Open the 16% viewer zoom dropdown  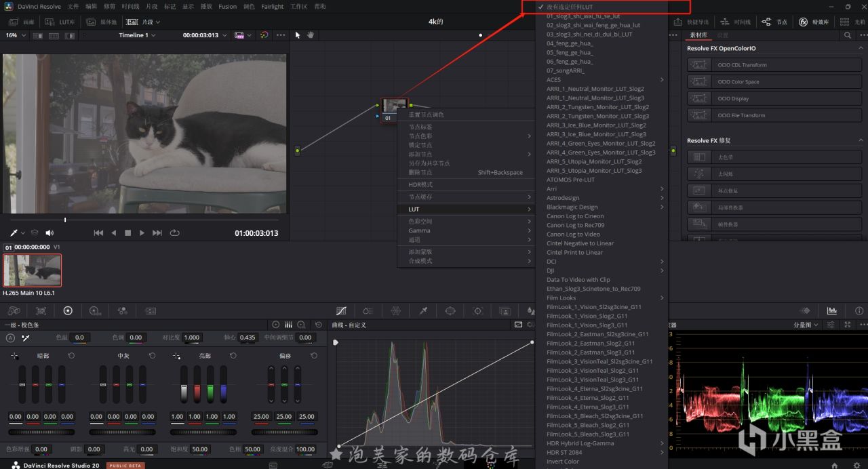(x=15, y=35)
